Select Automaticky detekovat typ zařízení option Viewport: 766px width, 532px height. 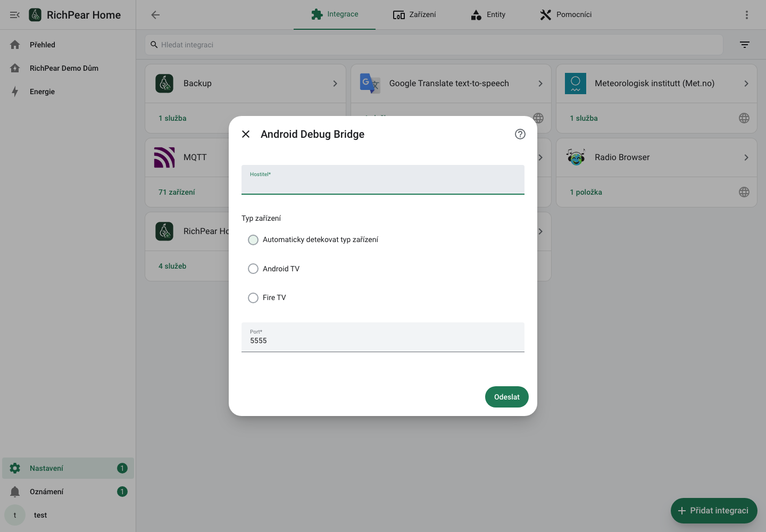[253, 240]
